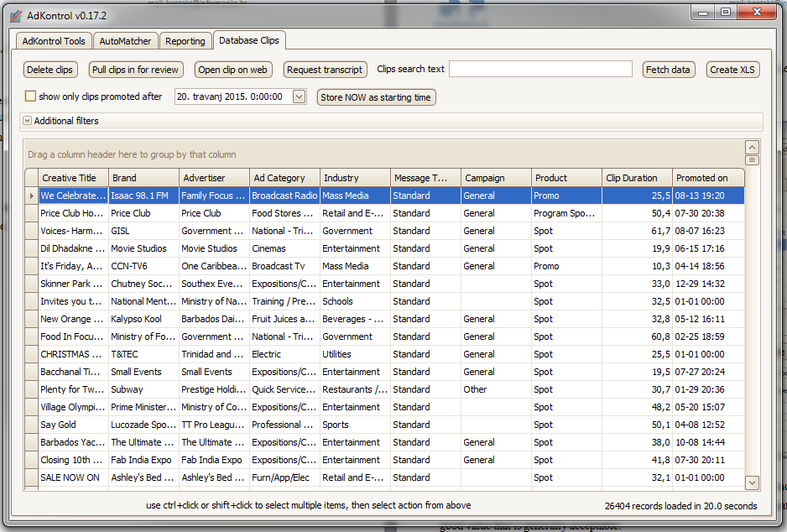The height and width of the screenshot is (532, 787).
Task: Click the 'SALE NOW ON' creative title cell
Action: pyautogui.click(x=73, y=477)
